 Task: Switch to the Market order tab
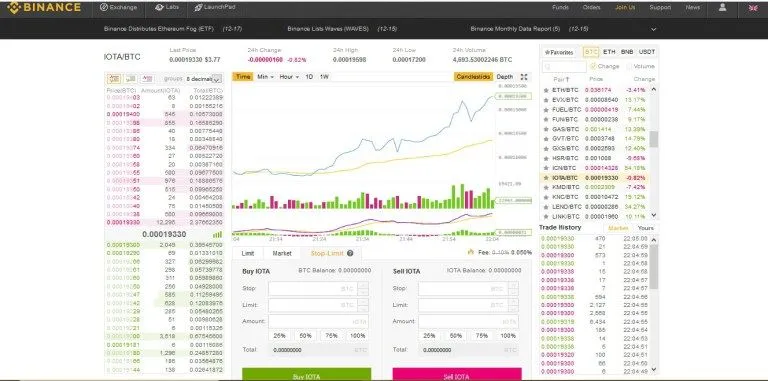click(x=282, y=253)
